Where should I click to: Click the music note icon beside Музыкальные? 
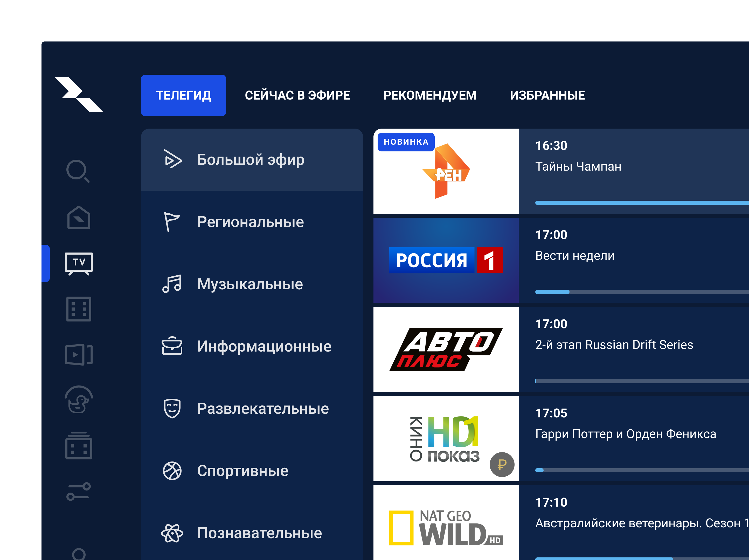click(172, 284)
